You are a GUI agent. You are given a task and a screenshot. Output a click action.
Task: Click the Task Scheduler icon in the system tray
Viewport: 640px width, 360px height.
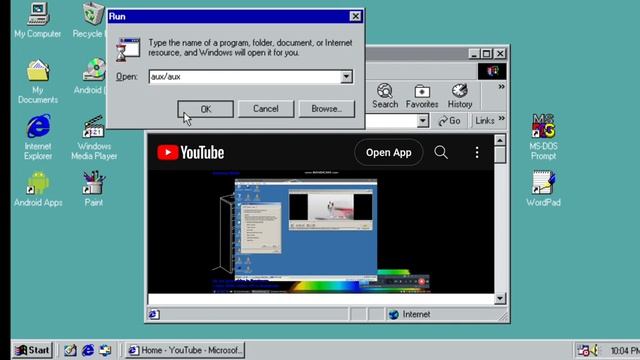pyautogui.click(x=583, y=350)
